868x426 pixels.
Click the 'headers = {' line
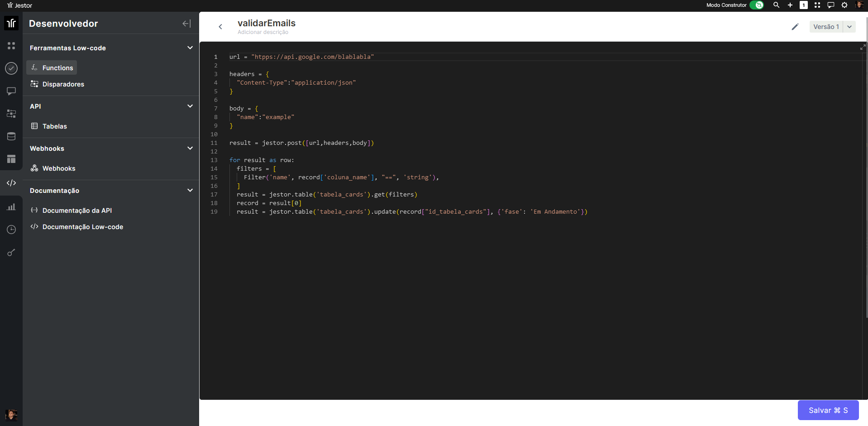click(249, 74)
